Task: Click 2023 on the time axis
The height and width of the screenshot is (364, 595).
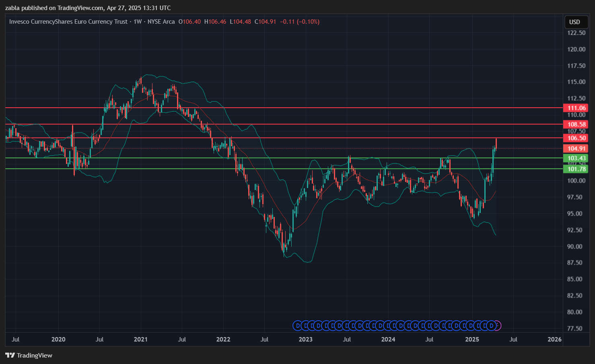Action: tap(305, 339)
